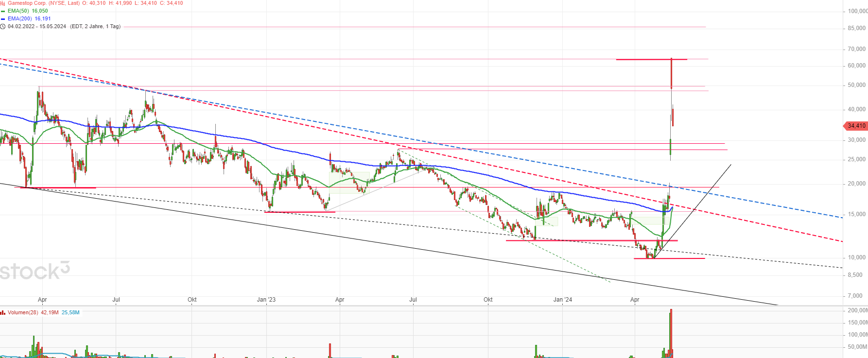
Task: Click the close price C: 34,410
Action: (x=172, y=3)
